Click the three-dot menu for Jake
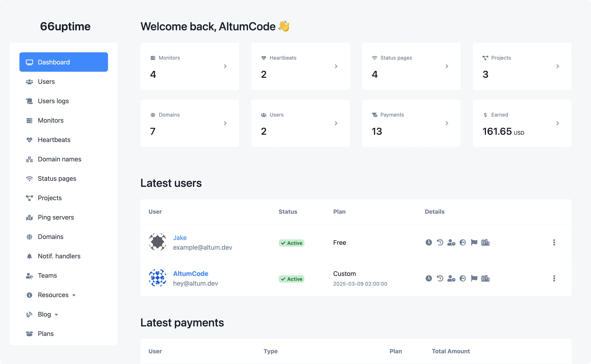The width and height of the screenshot is (591, 364). click(x=554, y=242)
